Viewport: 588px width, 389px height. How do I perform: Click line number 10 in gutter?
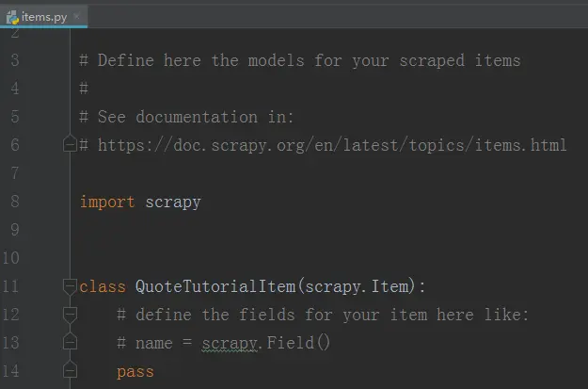tap(11, 258)
